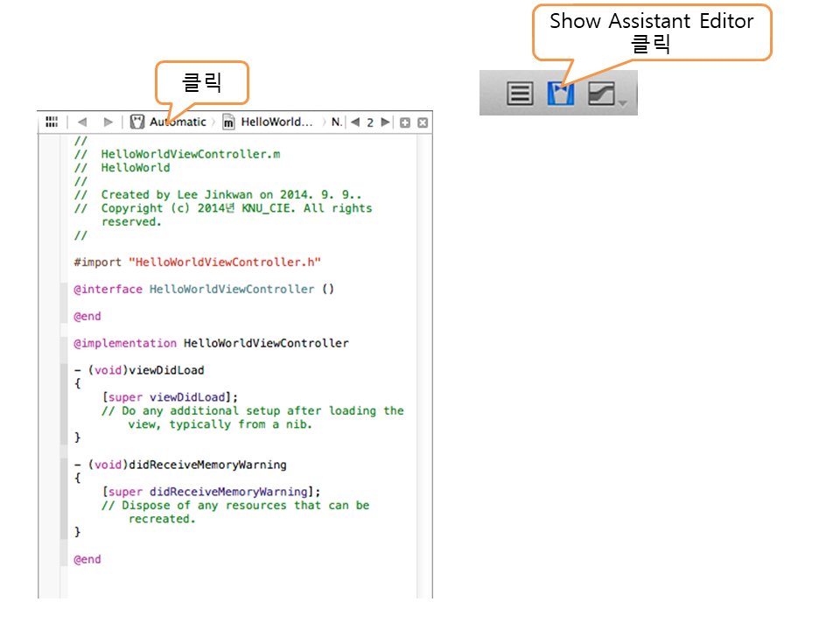Image resolution: width=840 pixels, height=630 pixels.
Task: Place cursor on the #import line
Action: click(x=198, y=262)
